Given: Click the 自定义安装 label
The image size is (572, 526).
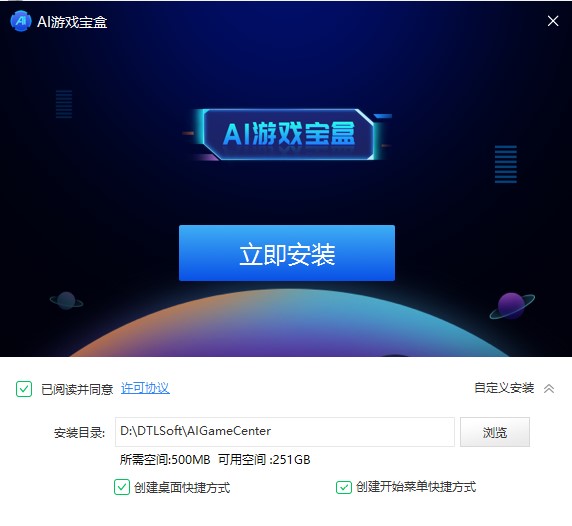Looking at the screenshot, I should [504, 388].
